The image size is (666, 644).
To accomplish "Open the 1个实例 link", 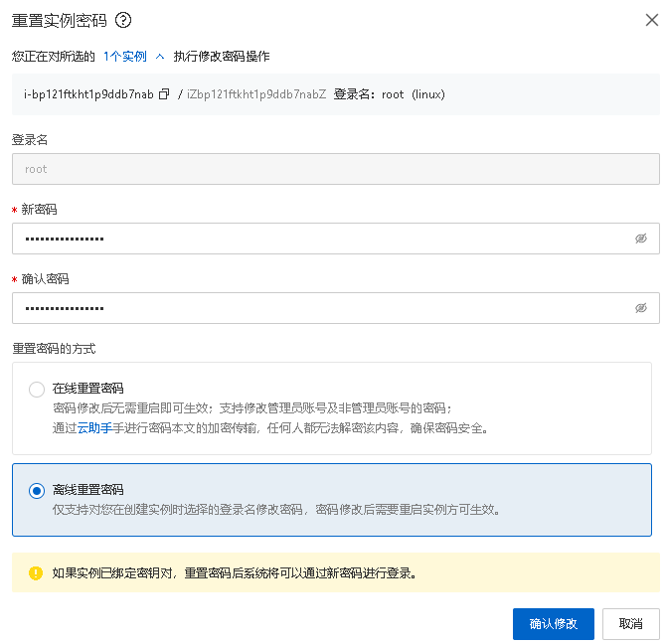I will coord(125,57).
